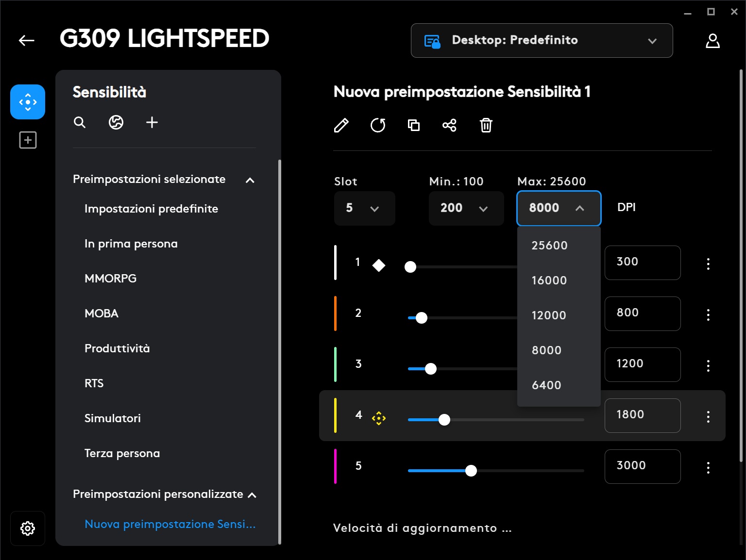Click the slider handle for level 1

pyautogui.click(x=410, y=267)
